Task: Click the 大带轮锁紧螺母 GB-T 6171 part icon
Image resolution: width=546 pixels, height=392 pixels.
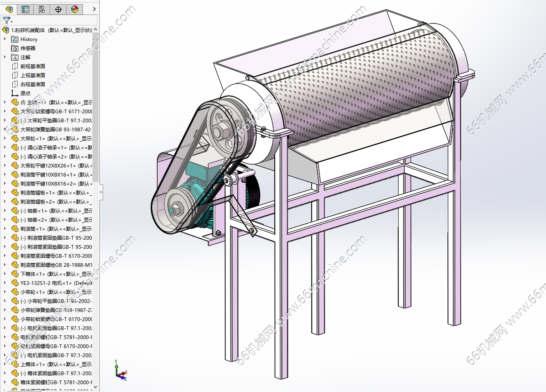Action: 15,112
